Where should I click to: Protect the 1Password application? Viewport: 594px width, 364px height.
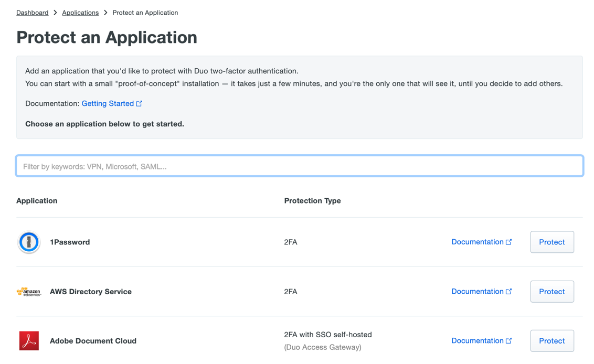tap(551, 242)
